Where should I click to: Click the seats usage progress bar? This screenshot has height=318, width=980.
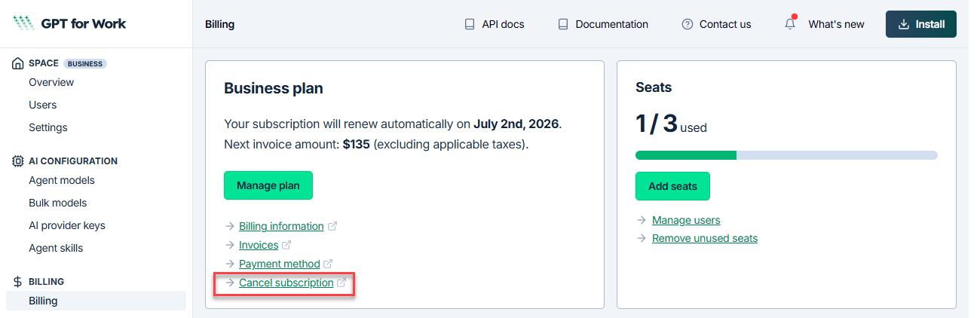point(786,155)
